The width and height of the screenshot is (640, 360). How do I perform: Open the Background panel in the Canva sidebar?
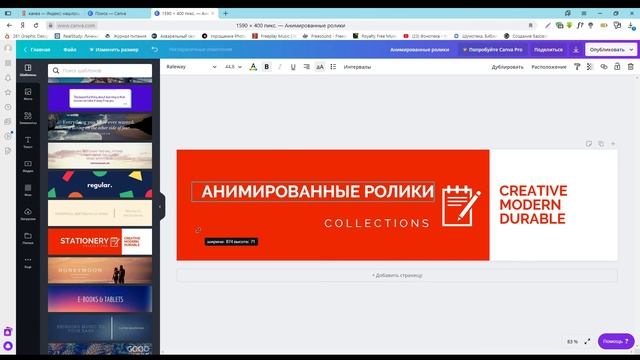point(28,190)
